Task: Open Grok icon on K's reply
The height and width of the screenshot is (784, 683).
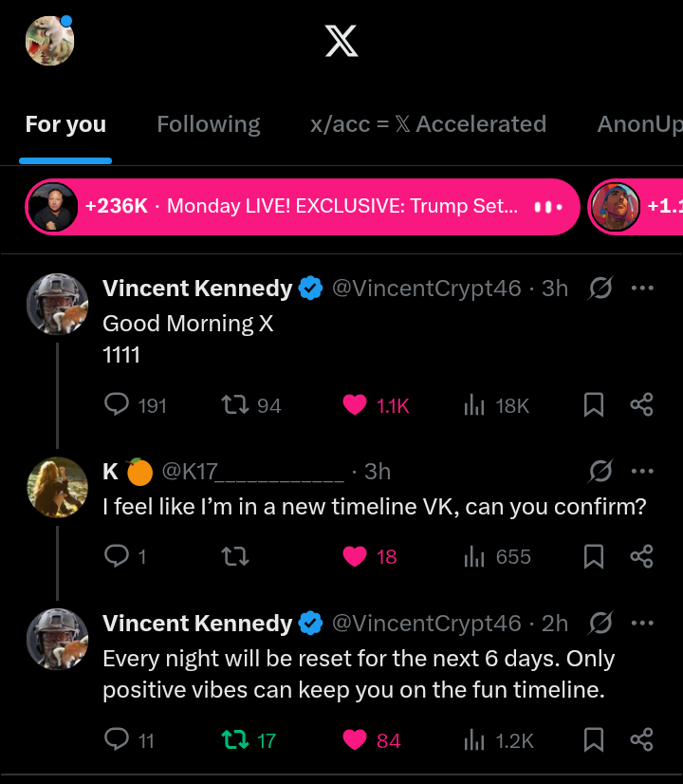Action: (600, 471)
